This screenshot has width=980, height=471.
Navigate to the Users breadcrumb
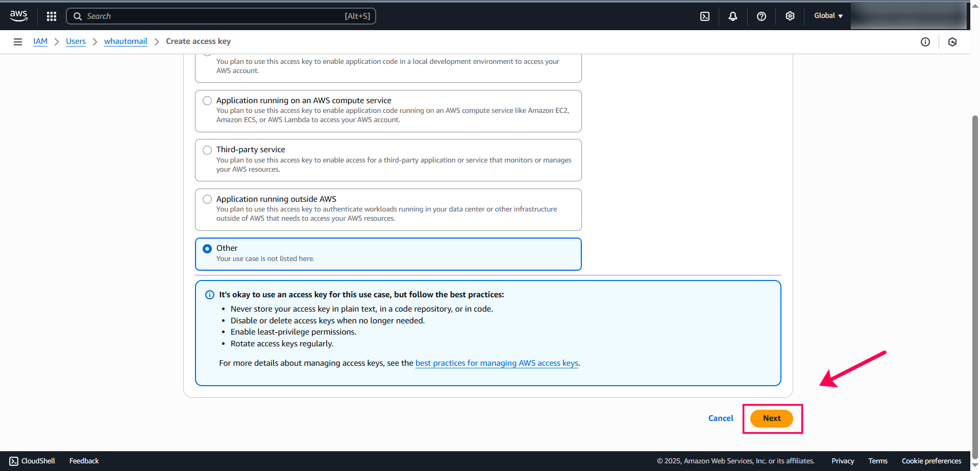point(76,41)
